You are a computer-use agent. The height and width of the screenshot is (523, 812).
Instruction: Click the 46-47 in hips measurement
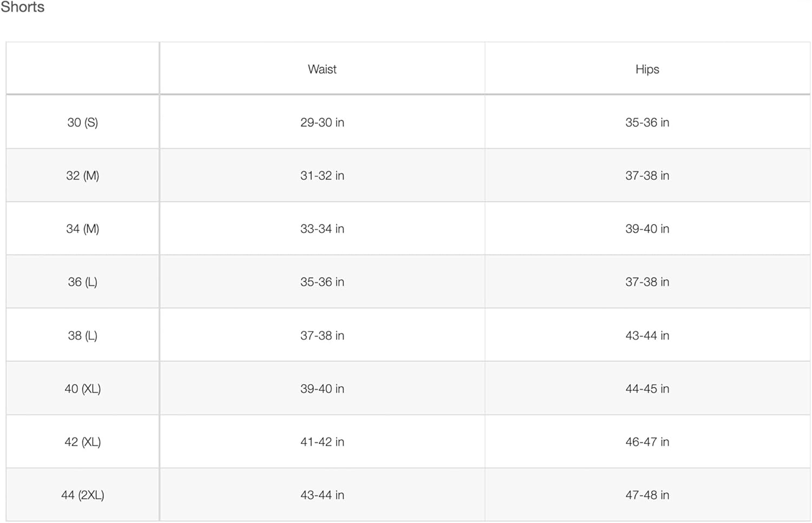pyautogui.click(x=647, y=442)
